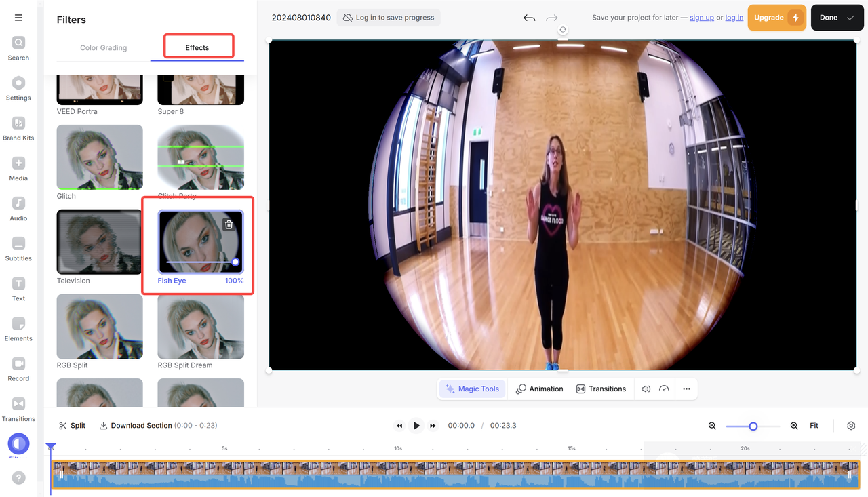Image resolution: width=868 pixels, height=497 pixels.
Task: Click the Upgrade button
Action: (776, 18)
